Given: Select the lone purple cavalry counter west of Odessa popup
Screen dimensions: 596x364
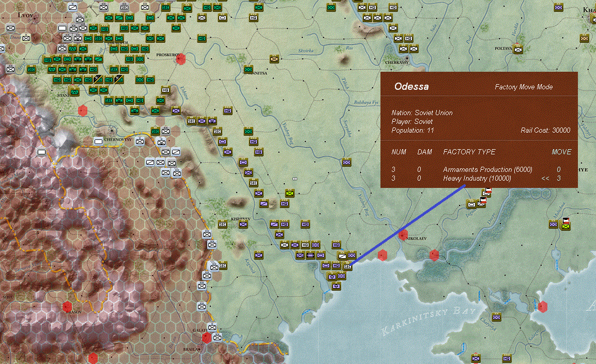Looking at the screenshot, I should click(346, 163).
